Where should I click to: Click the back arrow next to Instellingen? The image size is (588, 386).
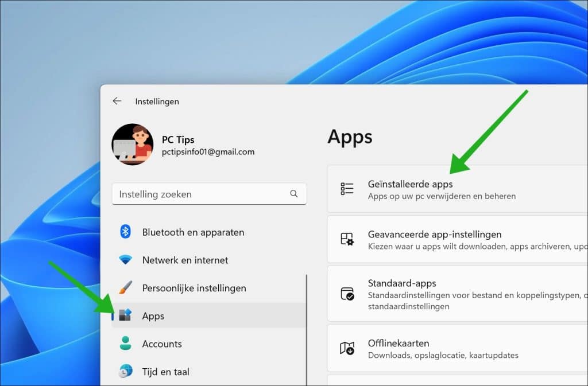click(x=117, y=101)
